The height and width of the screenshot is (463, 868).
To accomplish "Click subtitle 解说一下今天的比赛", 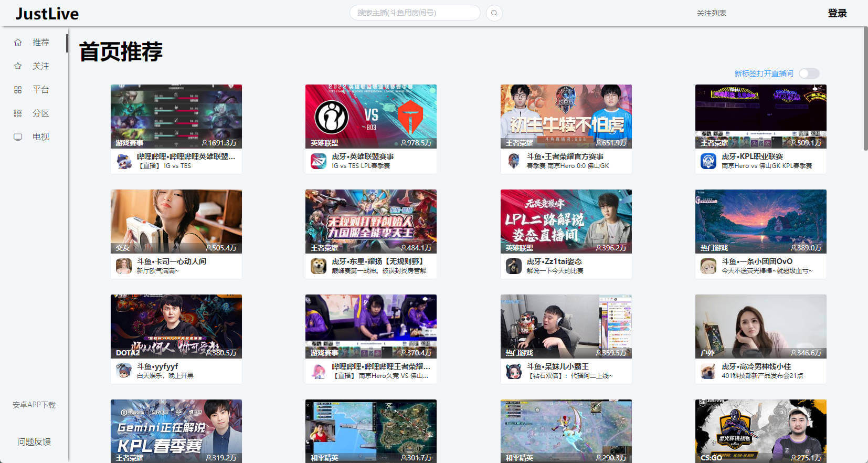I will [555, 271].
